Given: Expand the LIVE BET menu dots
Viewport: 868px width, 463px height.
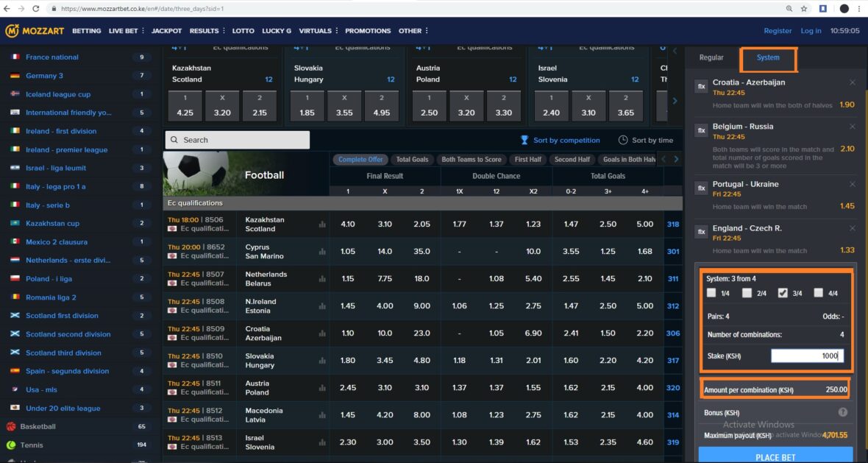Looking at the screenshot, I should click(143, 31).
